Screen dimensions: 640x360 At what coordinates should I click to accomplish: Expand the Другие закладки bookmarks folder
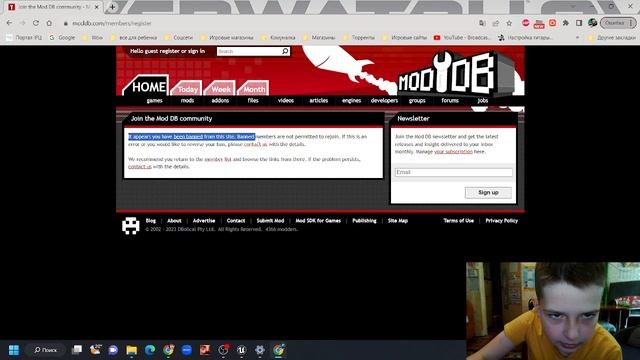click(612, 38)
